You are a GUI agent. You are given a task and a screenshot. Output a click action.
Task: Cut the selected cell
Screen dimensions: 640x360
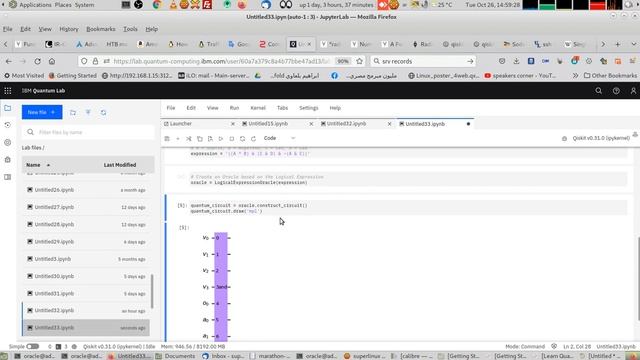tap(189, 138)
